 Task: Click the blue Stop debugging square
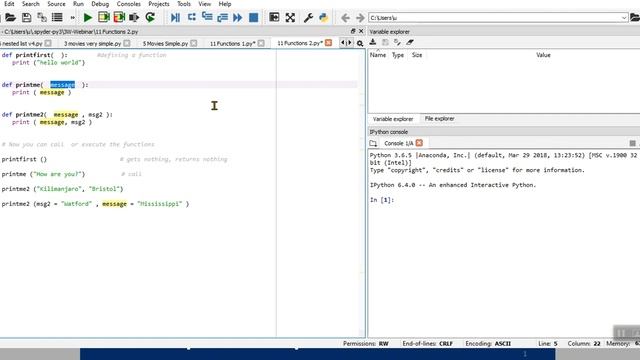tap(253, 18)
